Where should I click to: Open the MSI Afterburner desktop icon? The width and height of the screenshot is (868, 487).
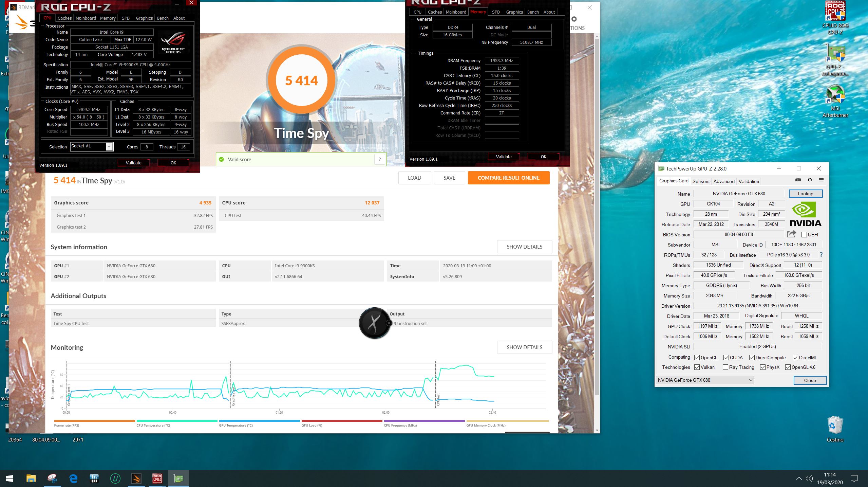[835, 101]
